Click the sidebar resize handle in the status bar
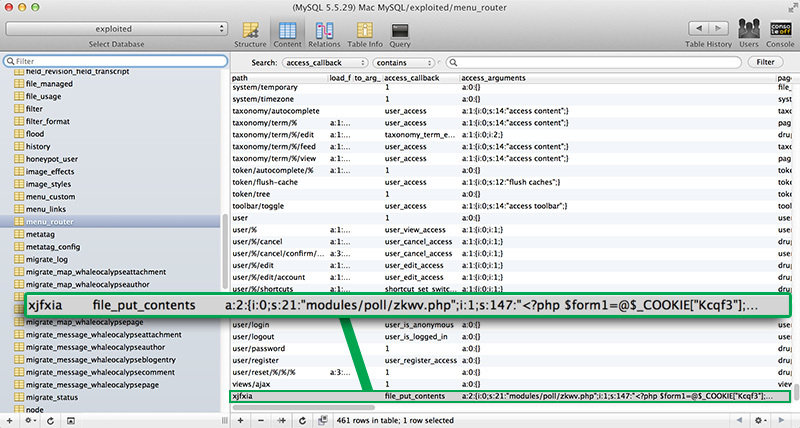 tap(224, 421)
